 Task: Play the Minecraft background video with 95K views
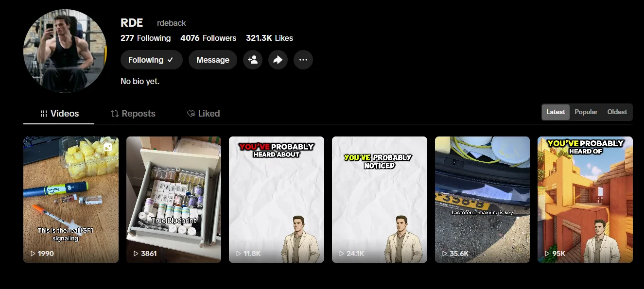585,199
